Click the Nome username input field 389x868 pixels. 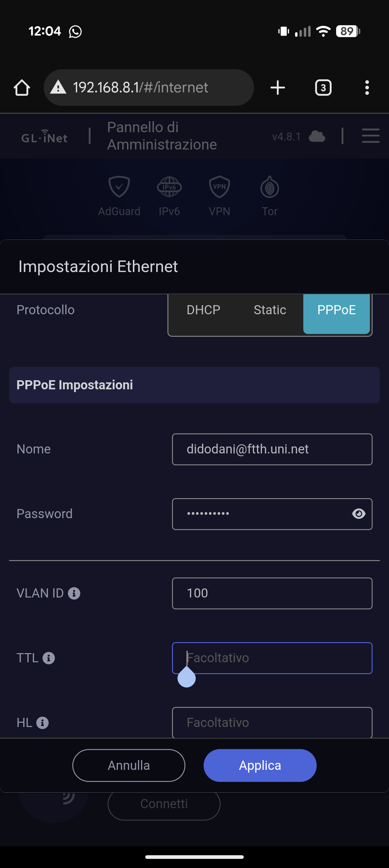coord(272,449)
